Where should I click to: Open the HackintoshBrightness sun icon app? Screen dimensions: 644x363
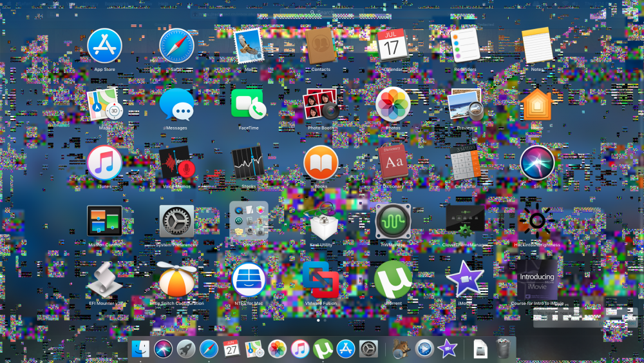coord(537,221)
